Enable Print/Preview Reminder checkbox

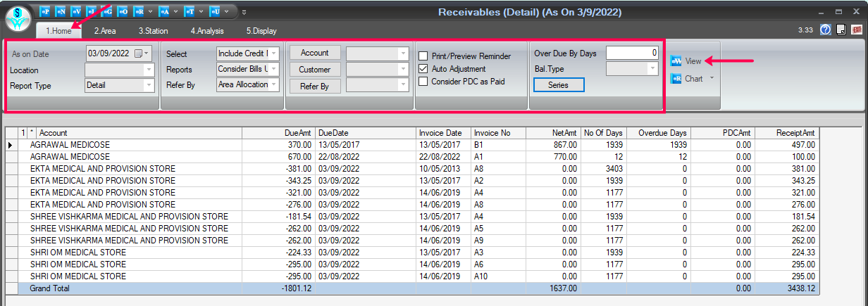pyautogui.click(x=423, y=56)
